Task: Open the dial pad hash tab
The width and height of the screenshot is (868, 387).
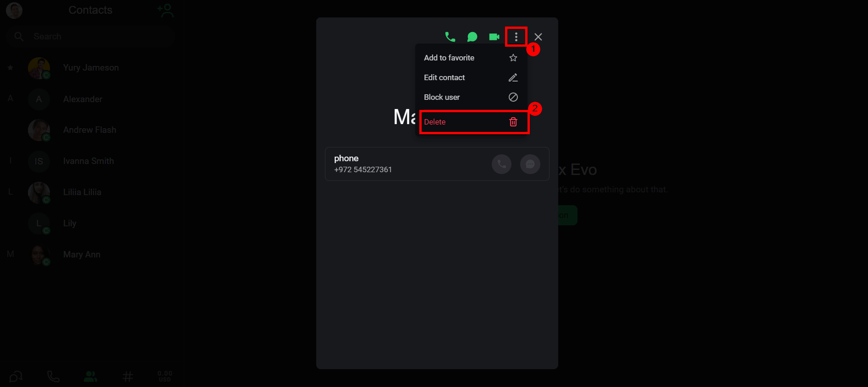Action: point(128,376)
